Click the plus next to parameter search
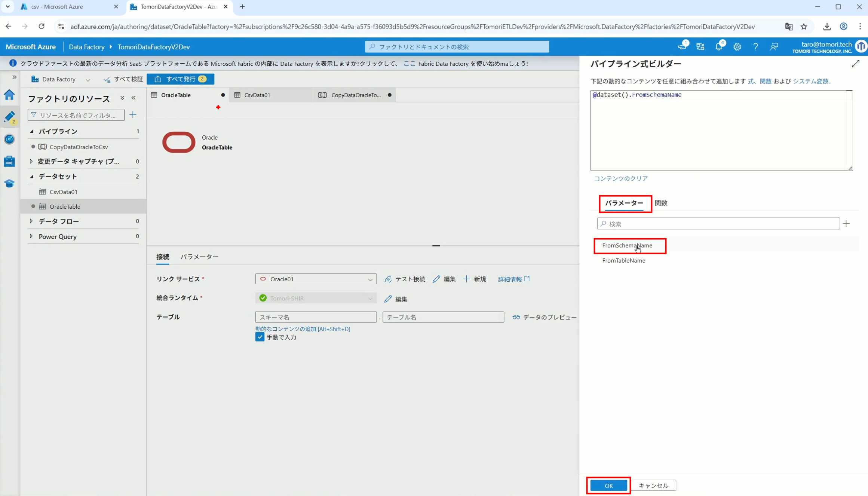The height and width of the screenshot is (496, 868). (x=846, y=224)
